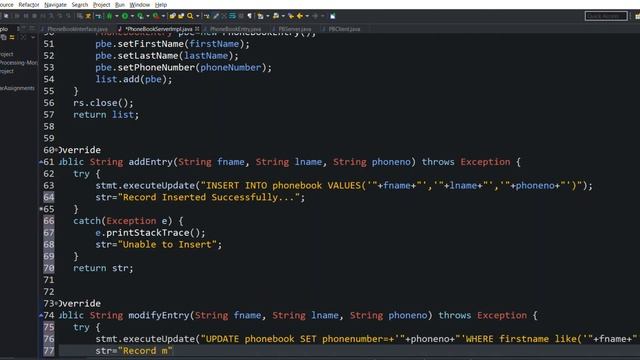Select the erAssignments project in explorer
The width and height of the screenshot is (640, 360).
coord(18,88)
